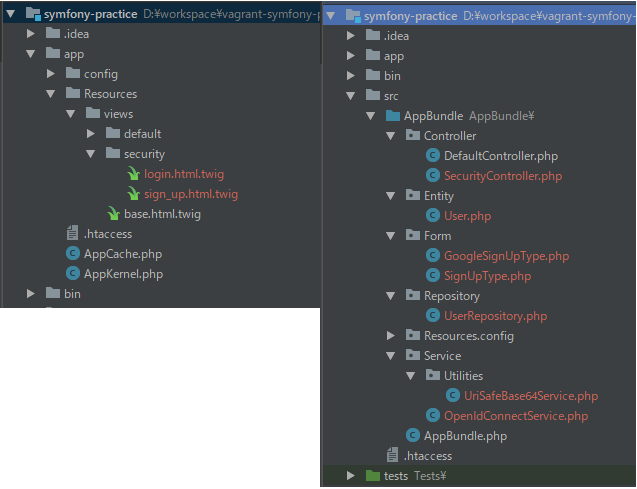Collapse the app folder in left panel
The height and width of the screenshot is (489, 637).
click(x=30, y=54)
